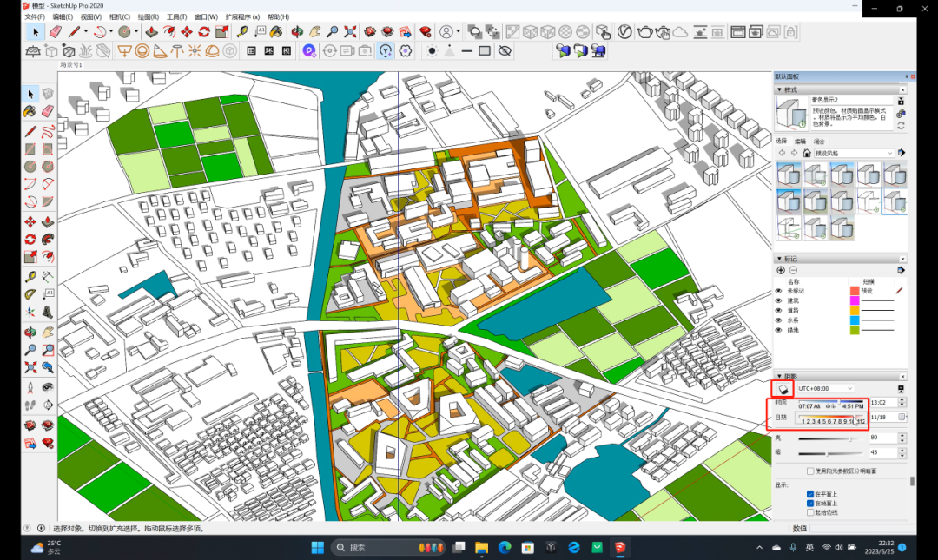The width and height of the screenshot is (938, 560).
Task: Select the Rotate tool in top toolbar
Action: pos(204,32)
